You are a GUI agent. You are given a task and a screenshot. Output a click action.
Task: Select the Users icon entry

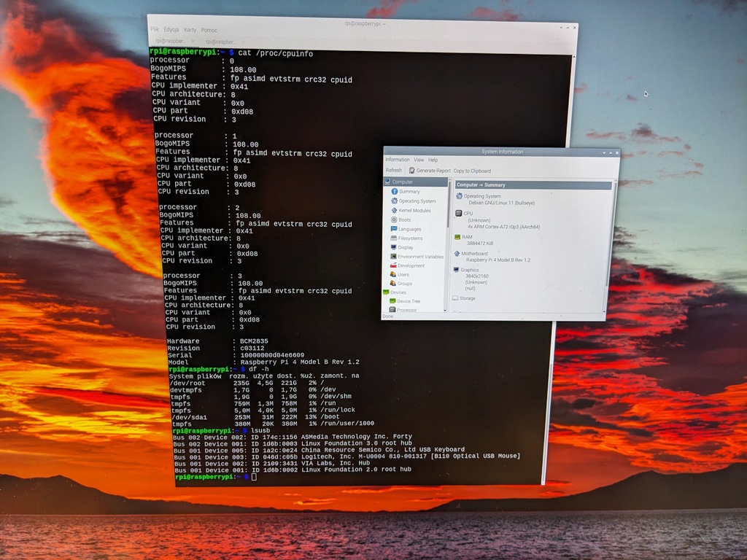(393, 274)
